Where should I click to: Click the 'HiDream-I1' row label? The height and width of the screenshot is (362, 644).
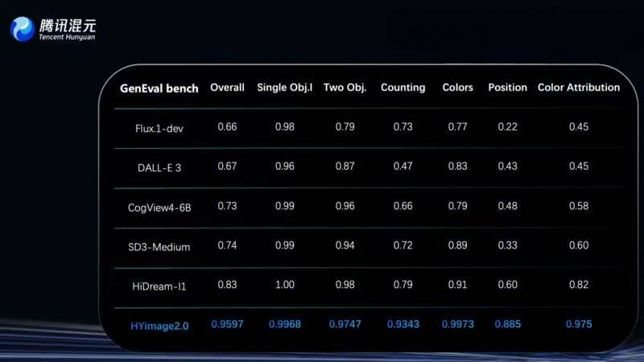coord(159,286)
